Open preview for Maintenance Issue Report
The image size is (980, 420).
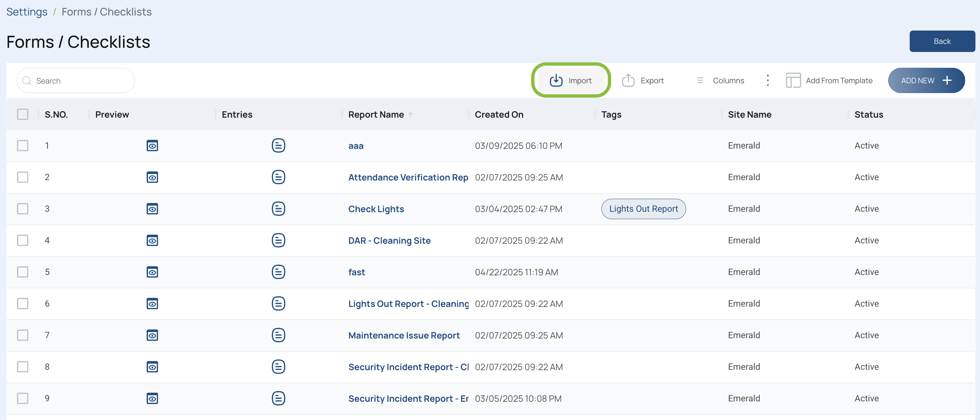[x=152, y=335]
